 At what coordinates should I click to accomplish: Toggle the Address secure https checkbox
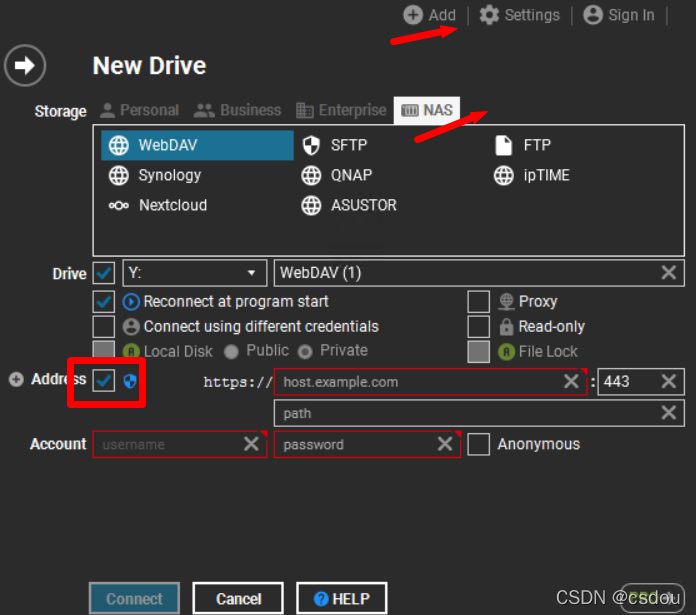[x=104, y=381]
